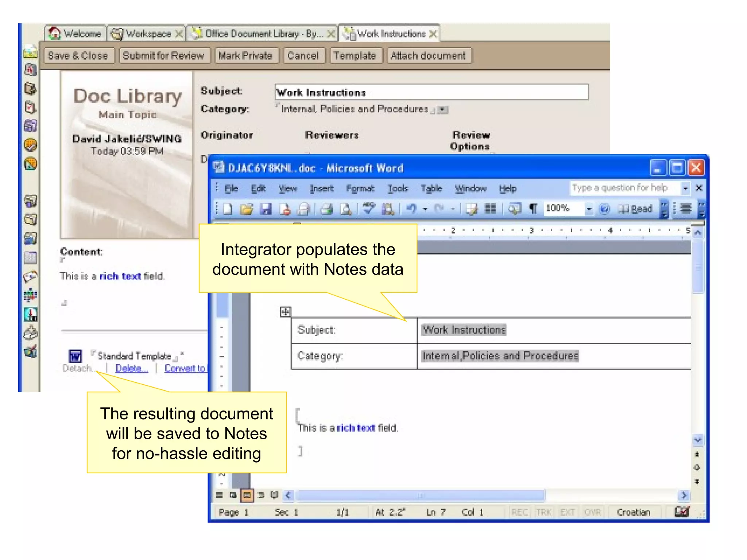Screen dimensions: 747x560
Task: Toggle Show/Hide paragraph marks in Word
Action: tap(533, 209)
